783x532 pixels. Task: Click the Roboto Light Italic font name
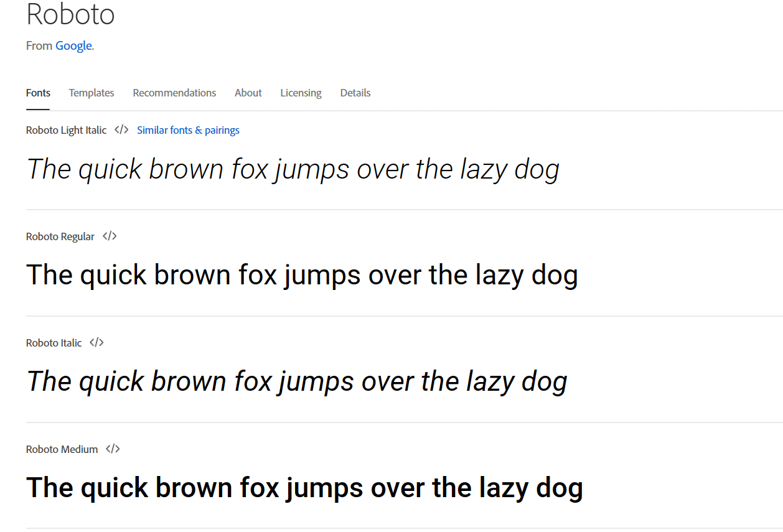point(66,130)
